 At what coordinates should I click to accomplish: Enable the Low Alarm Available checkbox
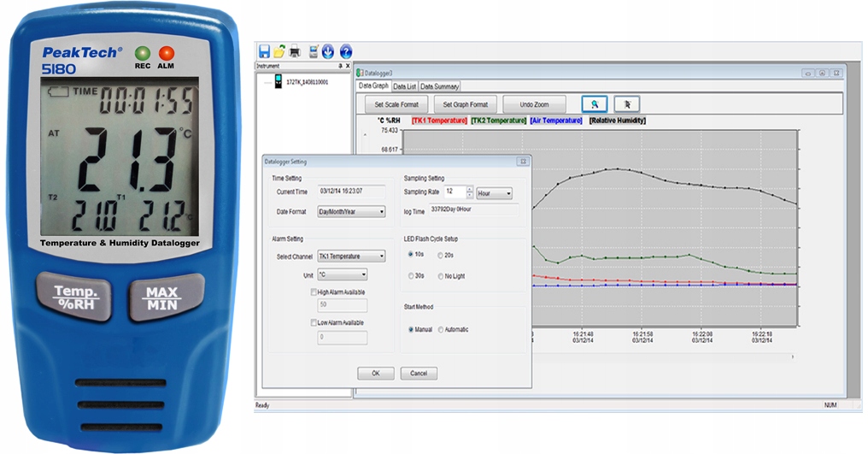[314, 322]
